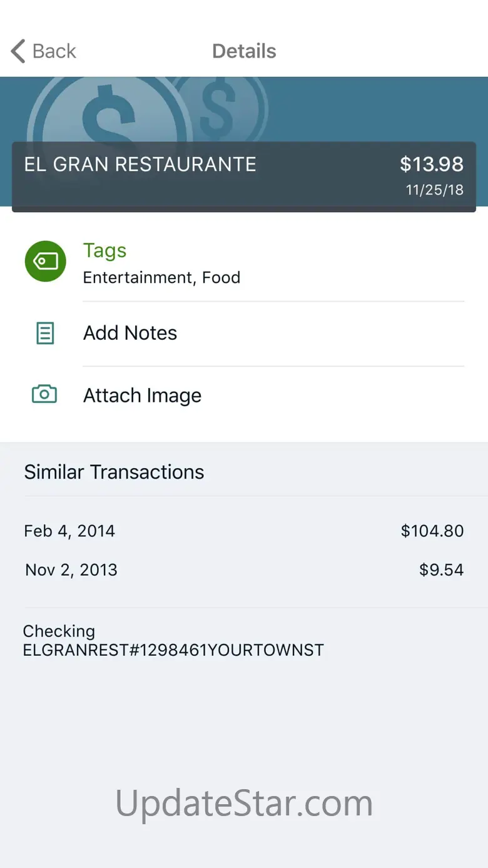Click the $13.98 transaction amount
The image size is (488, 868).
click(x=432, y=165)
